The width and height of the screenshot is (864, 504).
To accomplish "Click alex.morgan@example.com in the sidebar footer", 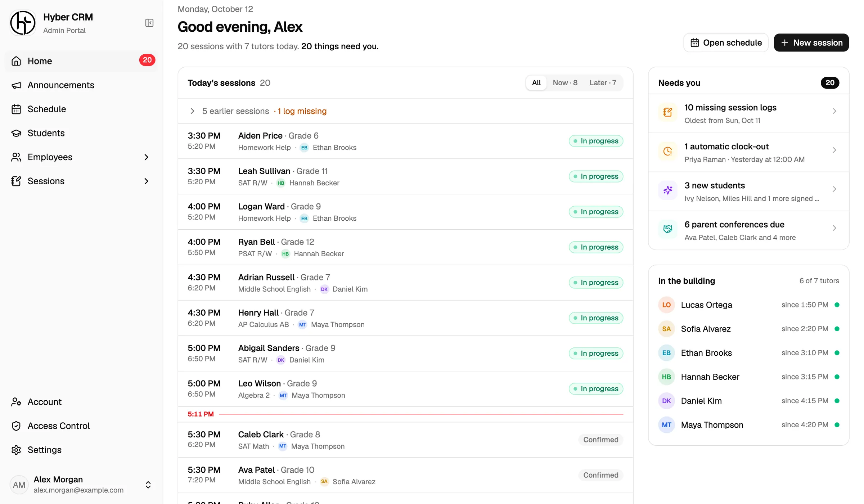I will pyautogui.click(x=78, y=490).
